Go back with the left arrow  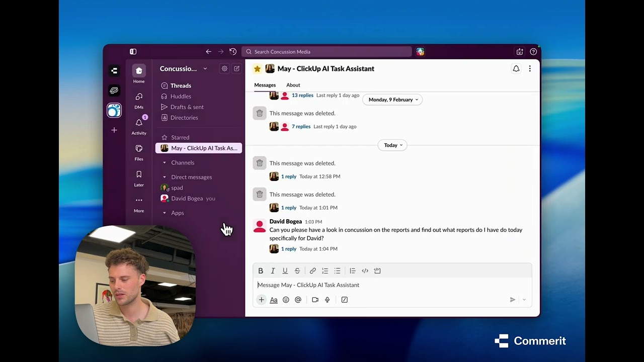pos(208,51)
